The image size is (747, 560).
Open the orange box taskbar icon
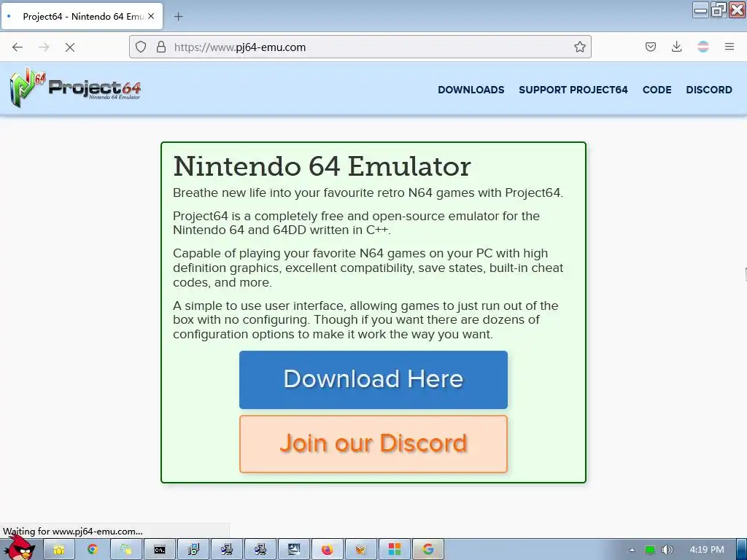360,550
